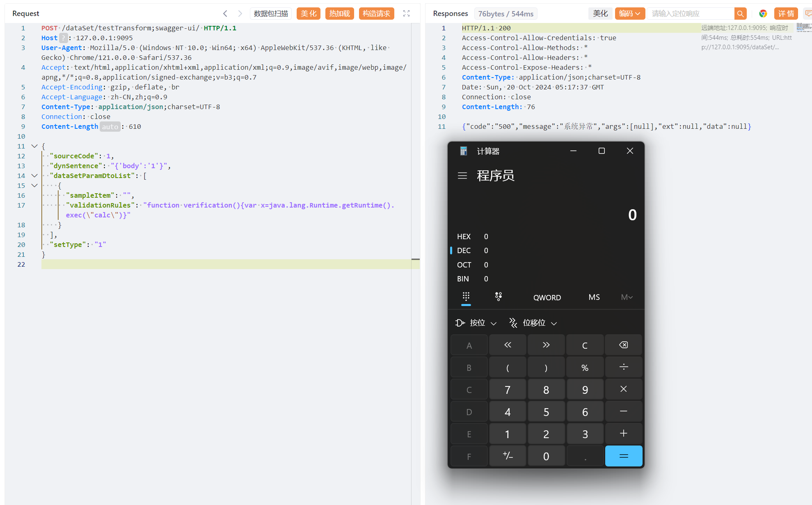Image resolution: width=812 pixels, height=505 pixels.
Task: Open the M memory dropdown in calculator
Action: [627, 297]
